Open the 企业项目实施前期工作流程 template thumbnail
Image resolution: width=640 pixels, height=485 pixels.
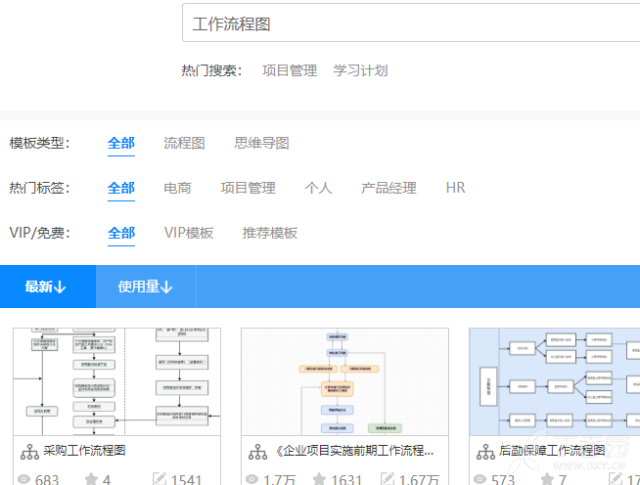[345, 381]
